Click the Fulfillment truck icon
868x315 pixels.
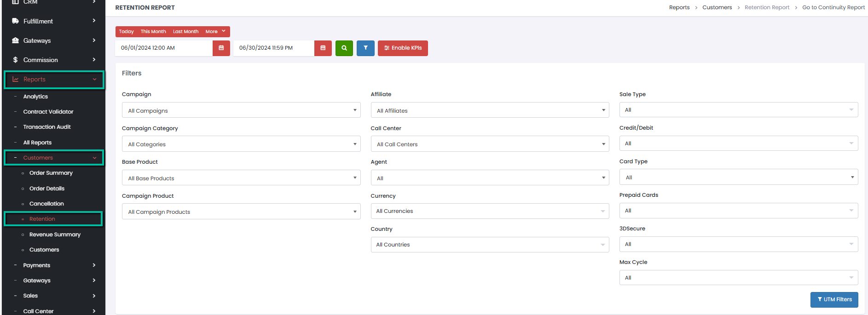15,21
